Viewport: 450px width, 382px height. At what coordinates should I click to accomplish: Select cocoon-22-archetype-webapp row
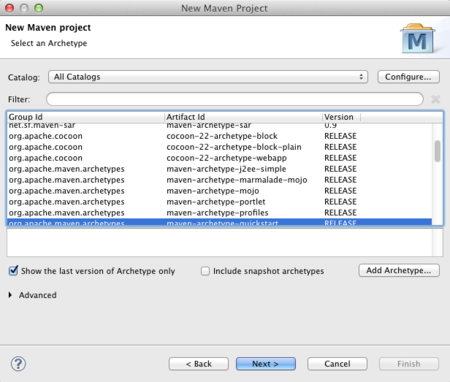pos(219,158)
